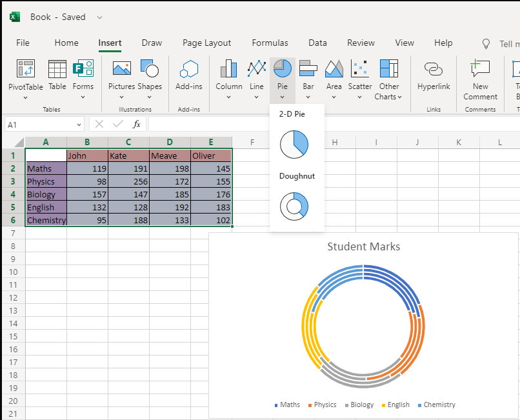Screen dimensions: 520x420
Task: Switch to the Formulas tab
Action: (x=270, y=43)
